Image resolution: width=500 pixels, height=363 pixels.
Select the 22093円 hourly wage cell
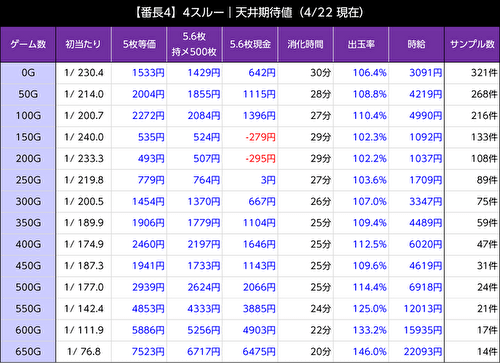423,352
